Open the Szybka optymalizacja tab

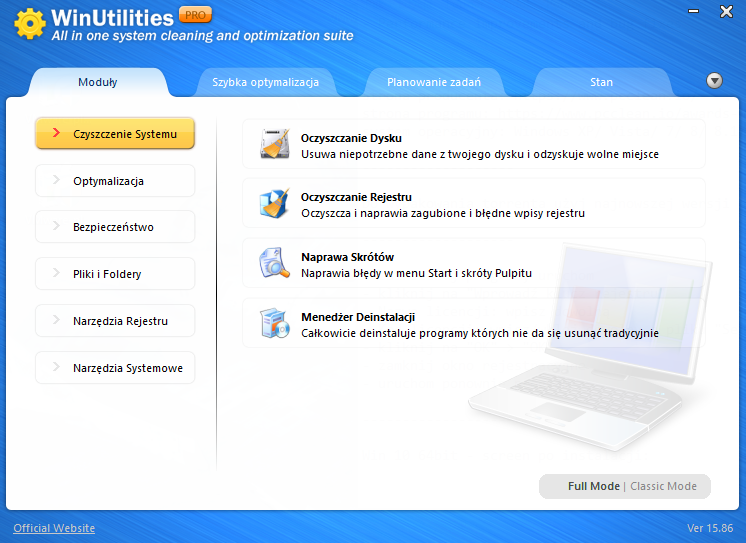coord(265,82)
